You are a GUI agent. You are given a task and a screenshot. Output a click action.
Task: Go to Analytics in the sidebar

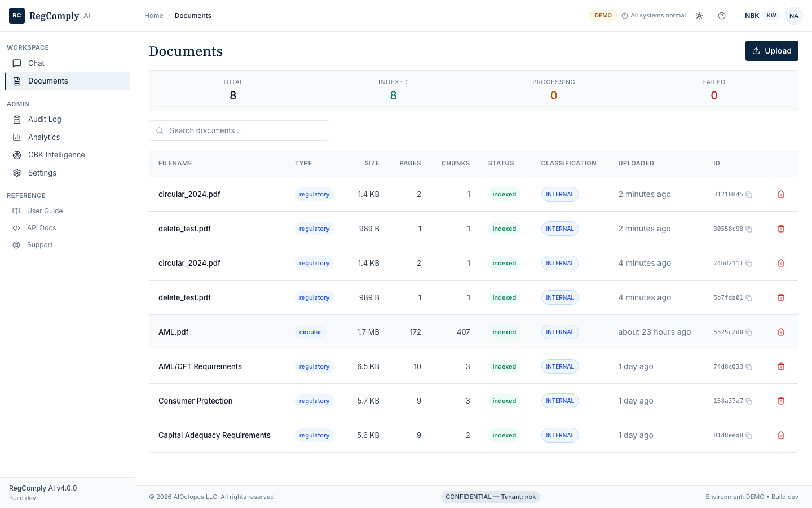pos(68,137)
